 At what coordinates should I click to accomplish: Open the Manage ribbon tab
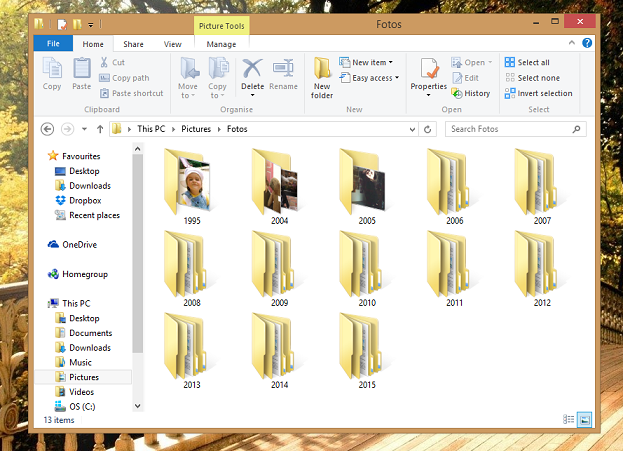click(x=221, y=44)
